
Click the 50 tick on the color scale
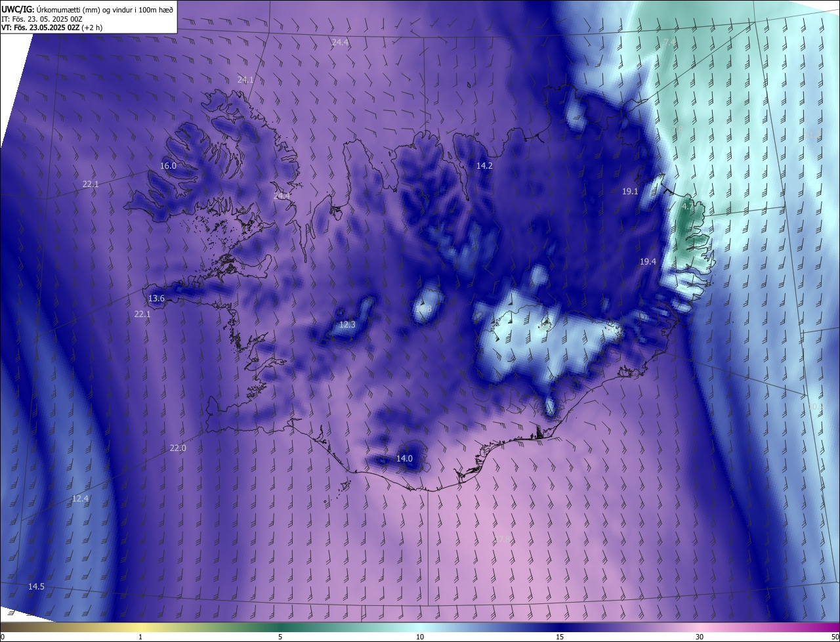(835, 637)
